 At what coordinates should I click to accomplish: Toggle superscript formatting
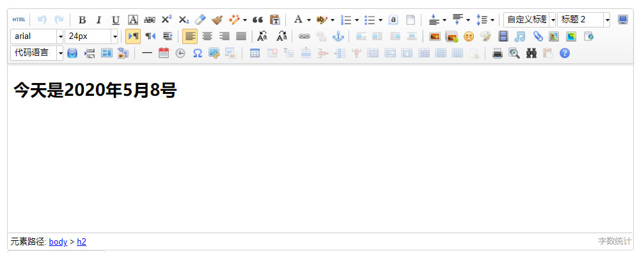pos(166,19)
